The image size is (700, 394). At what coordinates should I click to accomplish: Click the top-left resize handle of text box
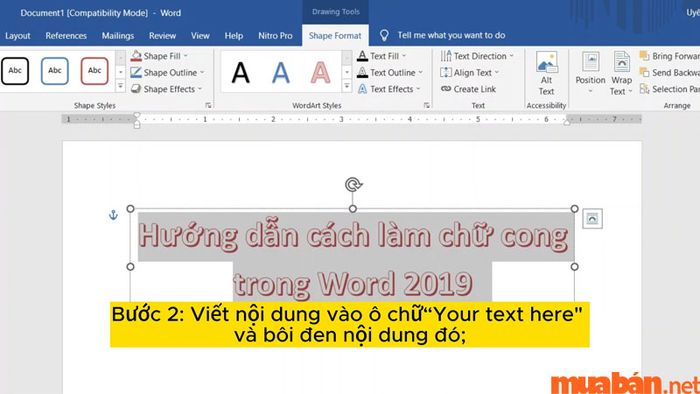[x=130, y=208]
